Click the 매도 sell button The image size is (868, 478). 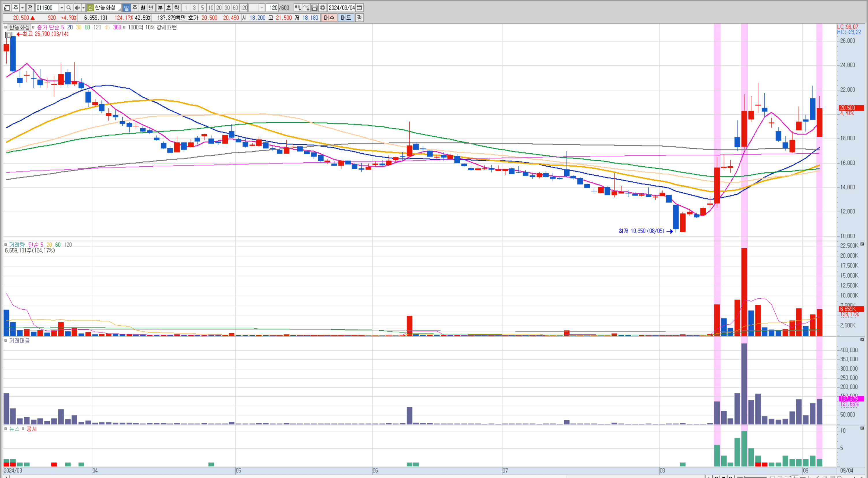click(x=346, y=18)
